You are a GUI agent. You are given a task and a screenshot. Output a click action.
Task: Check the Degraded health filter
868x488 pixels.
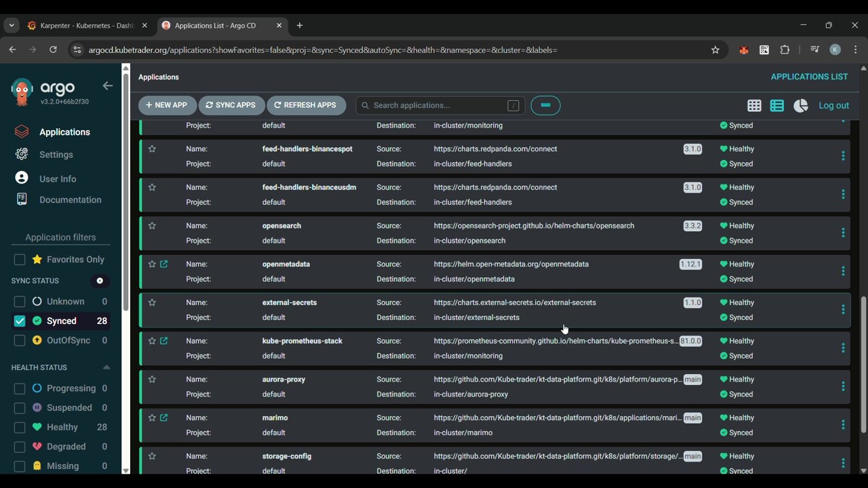[x=20, y=447]
